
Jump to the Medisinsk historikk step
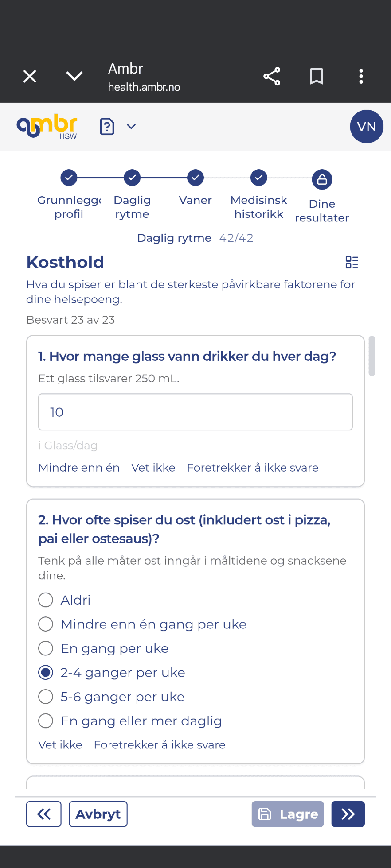click(258, 178)
